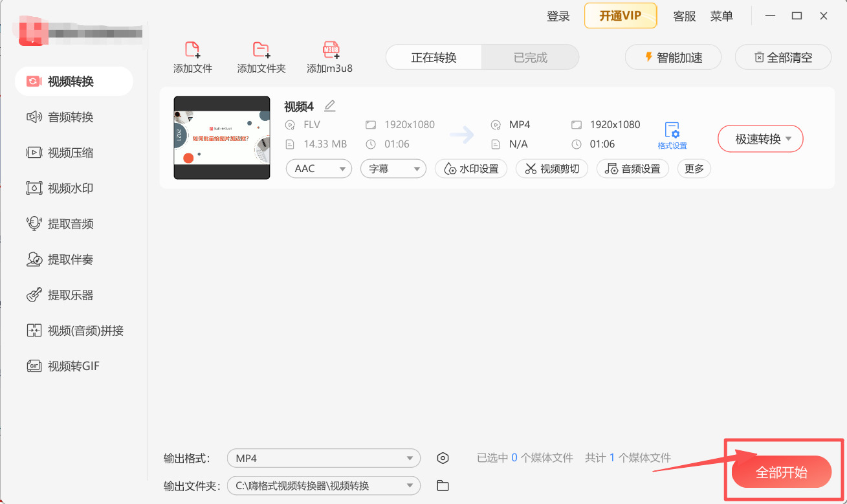Screen dimensions: 847x504
Task: Switch to the 已完成 tab
Action: [x=530, y=57]
